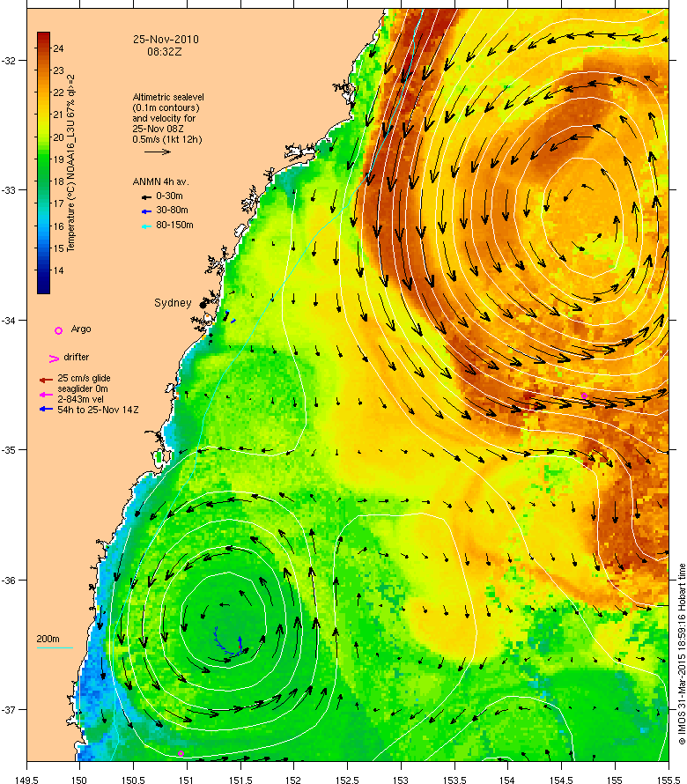Click the 'drifter' legend label
The width and height of the screenshot is (687, 784).
click(x=76, y=357)
